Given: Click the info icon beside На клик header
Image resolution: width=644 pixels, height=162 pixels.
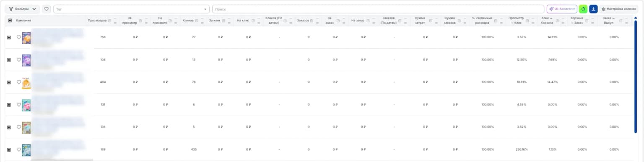Looking at the screenshot, I should click(x=253, y=21).
